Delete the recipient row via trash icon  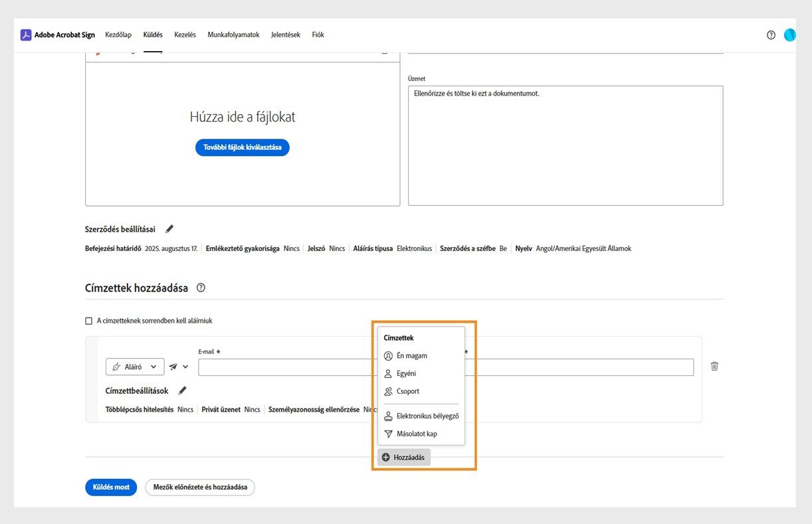click(x=714, y=366)
